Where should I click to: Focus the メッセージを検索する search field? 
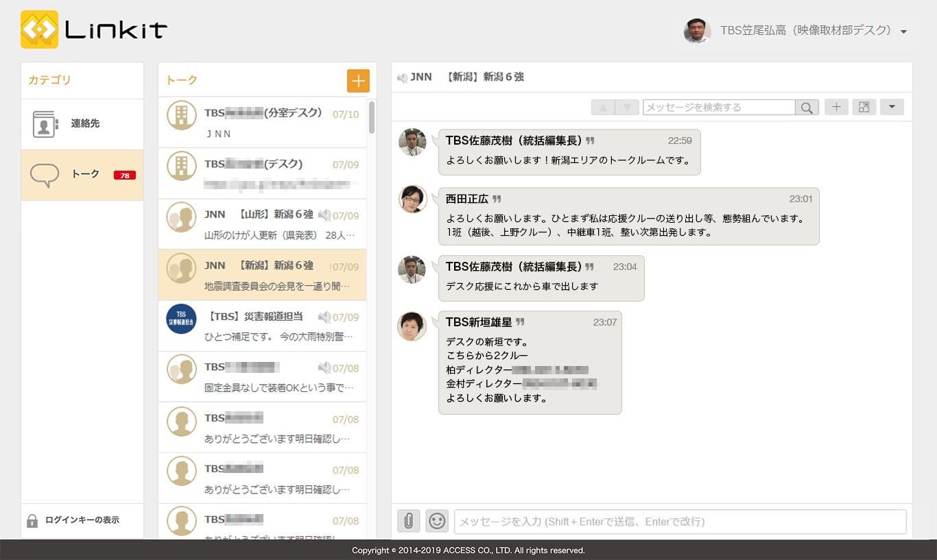click(x=719, y=108)
